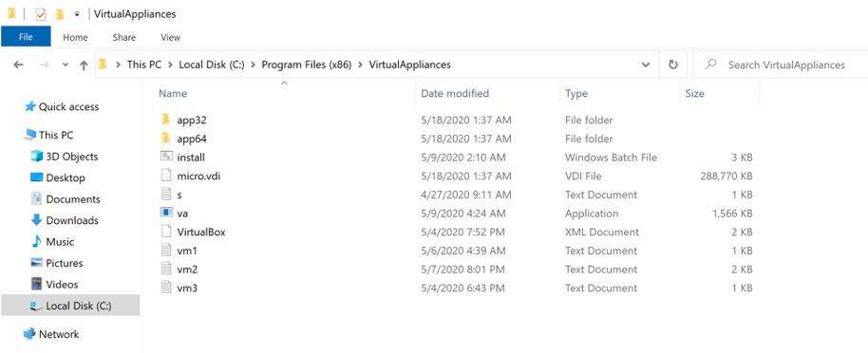Open the Share ribbon tab
Image resolution: width=868 pixels, height=353 pixels.
[124, 37]
